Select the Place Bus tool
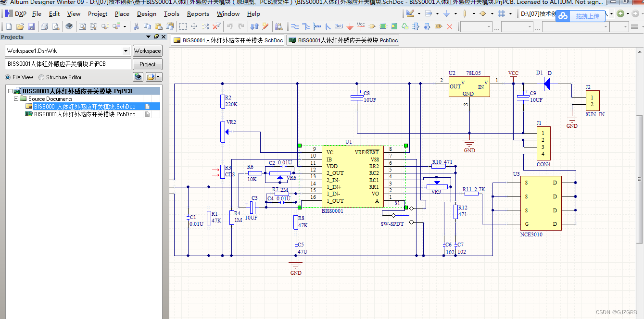 pos(306,26)
